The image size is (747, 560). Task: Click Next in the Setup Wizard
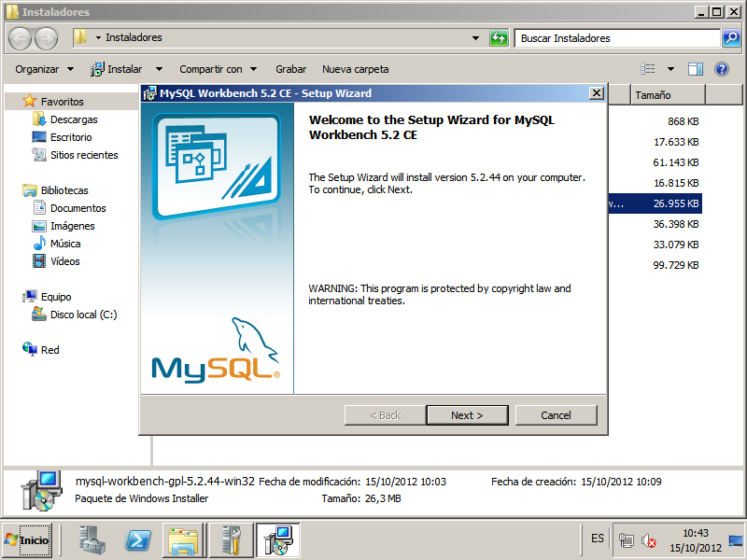[467, 415]
